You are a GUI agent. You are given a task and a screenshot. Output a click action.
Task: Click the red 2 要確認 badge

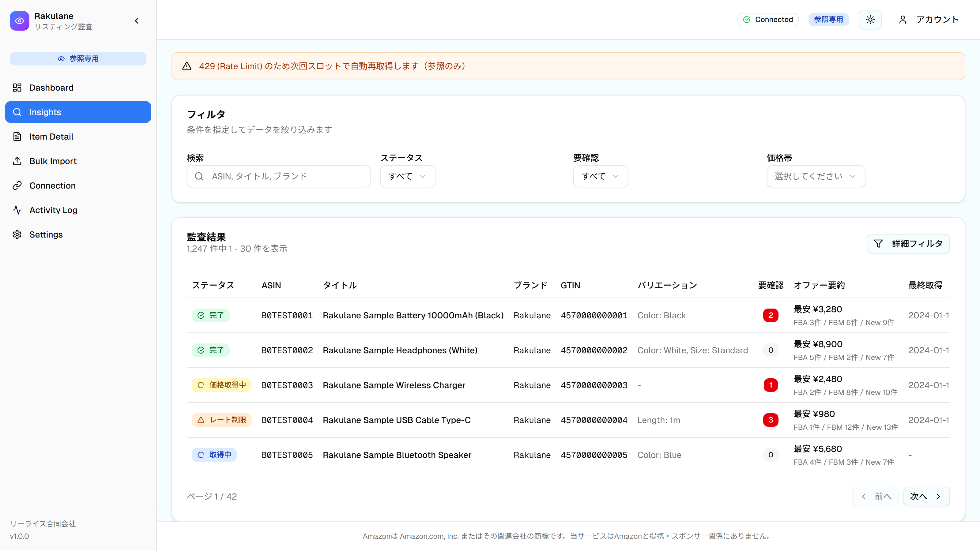click(x=771, y=315)
